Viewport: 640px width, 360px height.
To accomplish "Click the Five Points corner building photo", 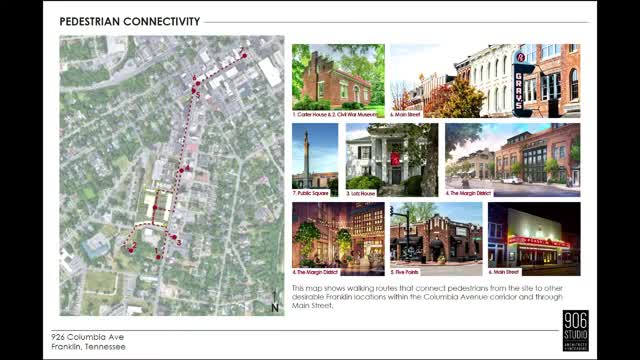I will (436, 239).
